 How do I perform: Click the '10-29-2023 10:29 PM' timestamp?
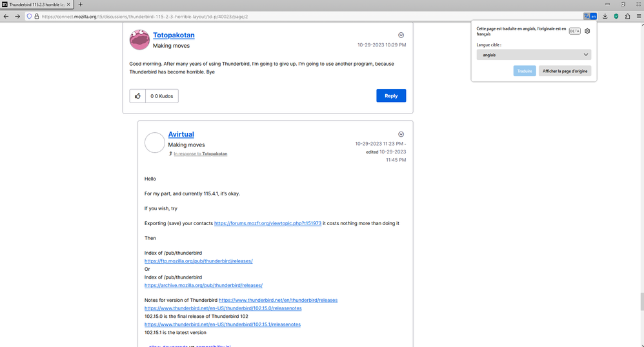(381, 45)
